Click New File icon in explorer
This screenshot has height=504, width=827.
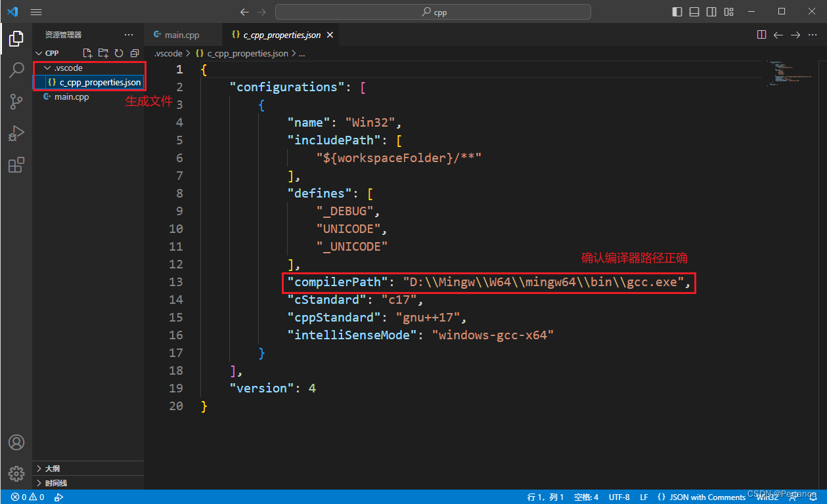click(87, 53)
